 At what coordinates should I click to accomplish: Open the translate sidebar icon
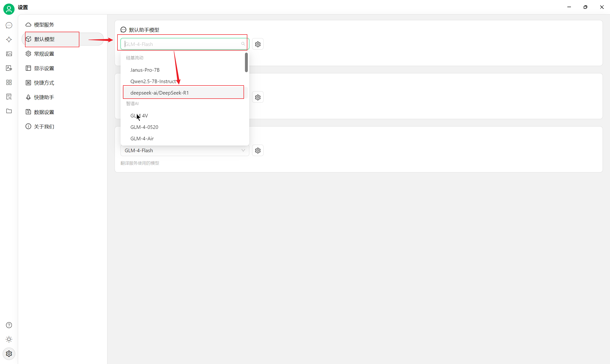[9, 68]
